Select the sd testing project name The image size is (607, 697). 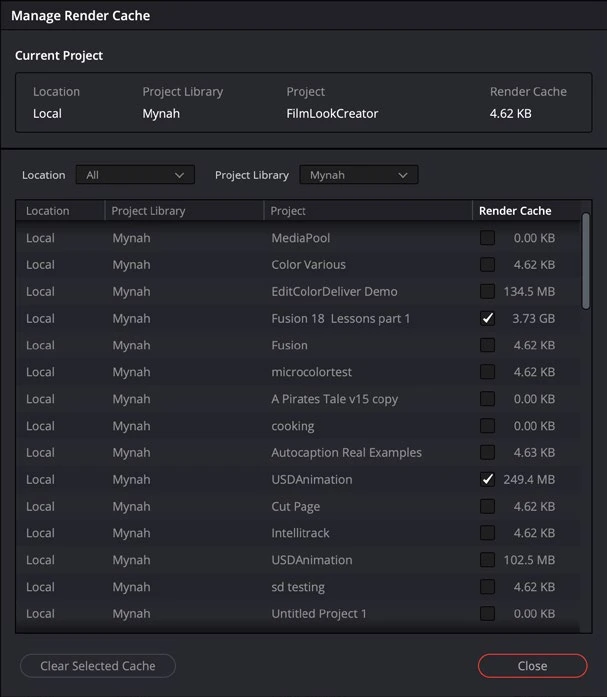coord(298,587)
